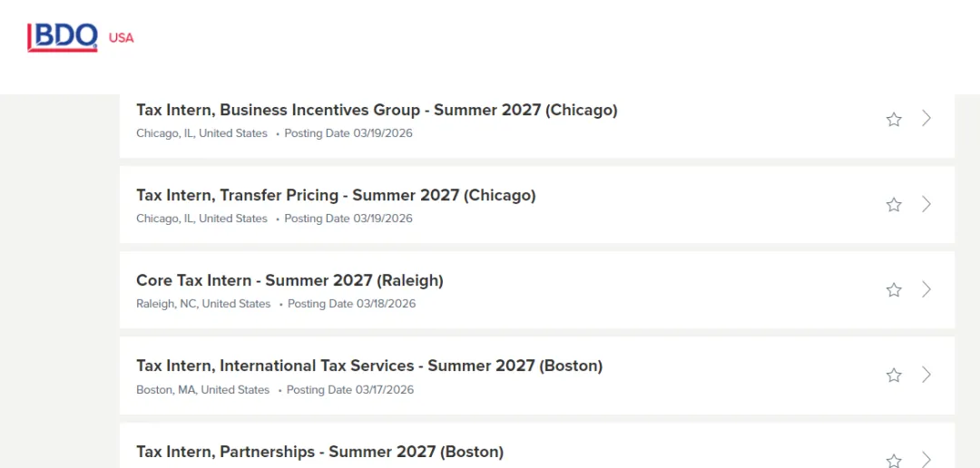
Task: Star the Transfer Pricing Chicago internship
Action: 894,204
